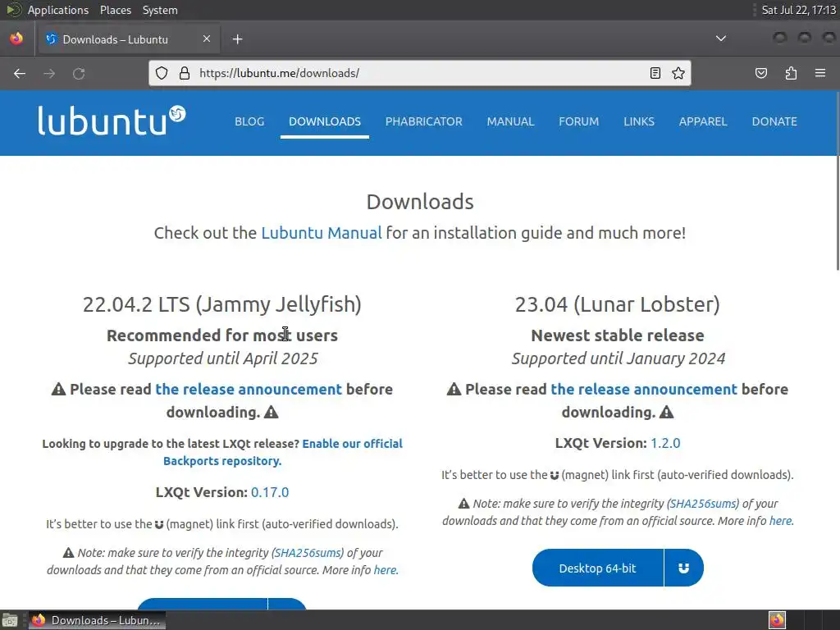Screen dimensions: 840x630
Task: Open LXQt version 1.2.0 link
Action: [x=665, y=444]
